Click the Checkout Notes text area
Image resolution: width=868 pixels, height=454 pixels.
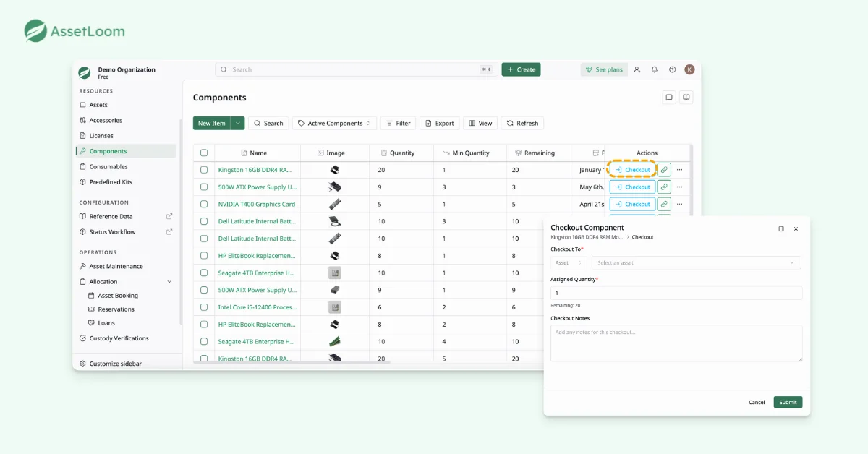click(676, 343)
